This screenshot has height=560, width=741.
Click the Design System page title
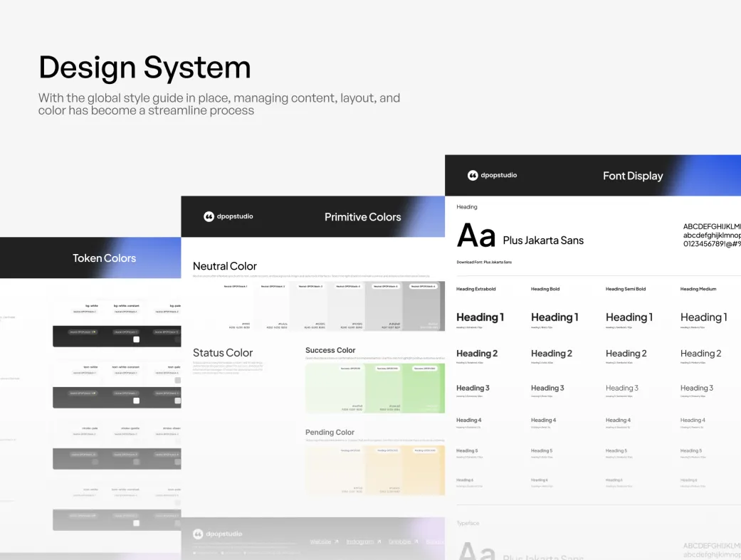click(144, 68)
